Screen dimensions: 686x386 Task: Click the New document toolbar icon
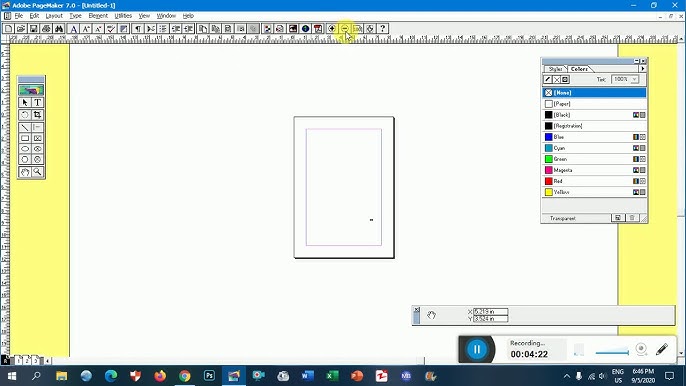click(x=8, y=28)
